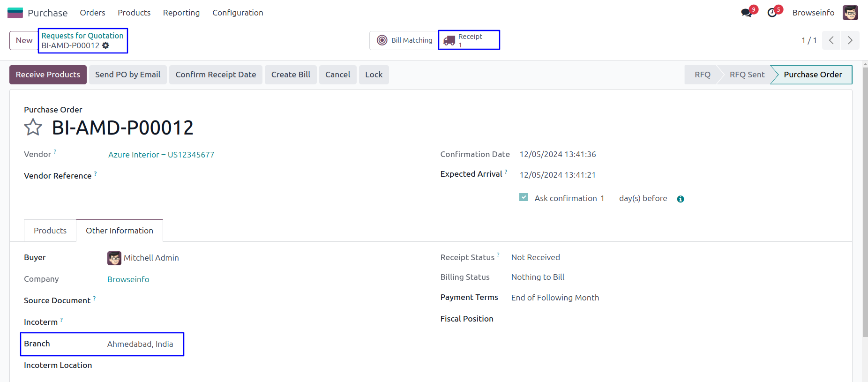Click the Source Document help question mark
Image resolution: width=868 pixels, height=382 pixels.
tap(94, 298)
